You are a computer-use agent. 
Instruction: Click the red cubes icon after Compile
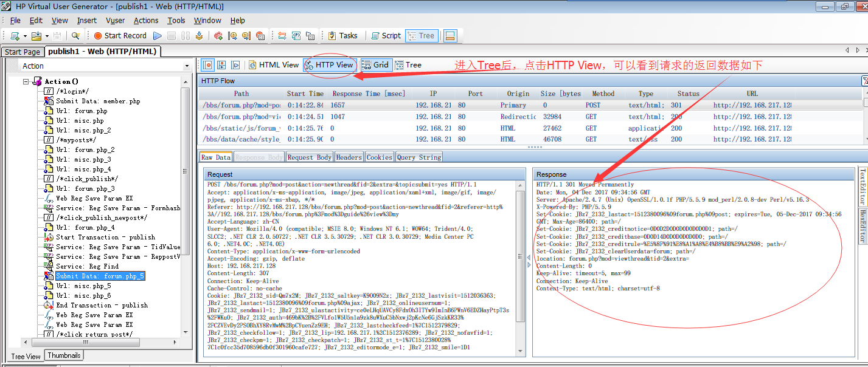tap(219, 36)
